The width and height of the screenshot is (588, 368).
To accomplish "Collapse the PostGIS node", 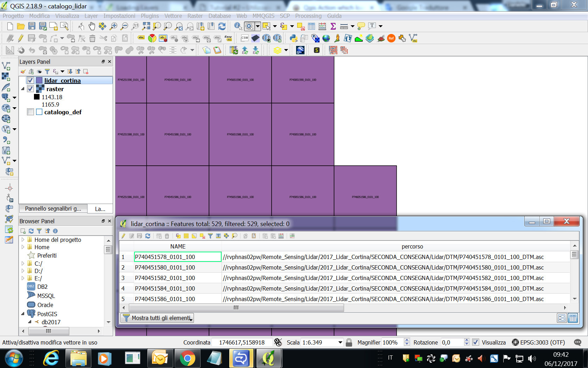I will [23, 314].
